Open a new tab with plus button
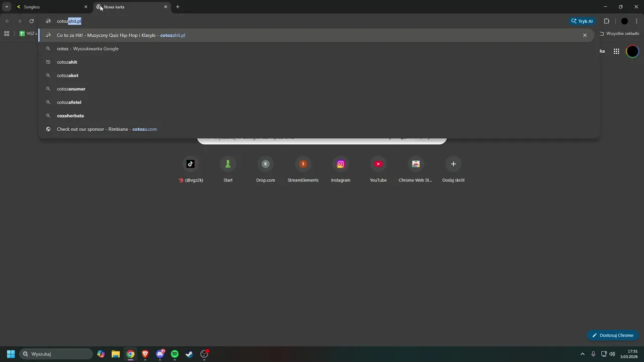Screen dimensions: 644x362 click(x=178, y=7)
